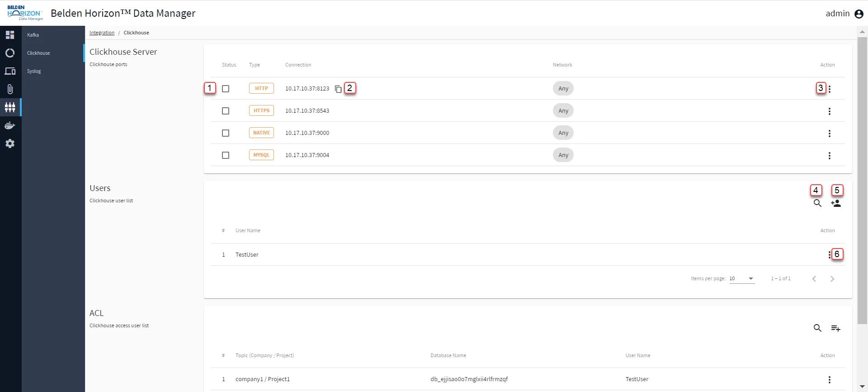868x392 pixels.
Task: Click the Network column header
Action: pos(562,65)
